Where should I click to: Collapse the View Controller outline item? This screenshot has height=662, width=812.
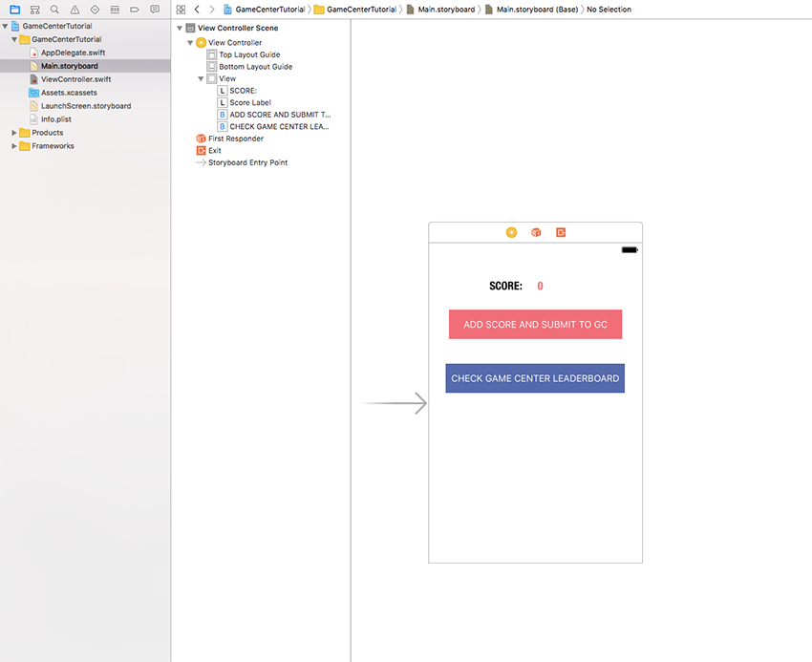[x=190, y=42]
